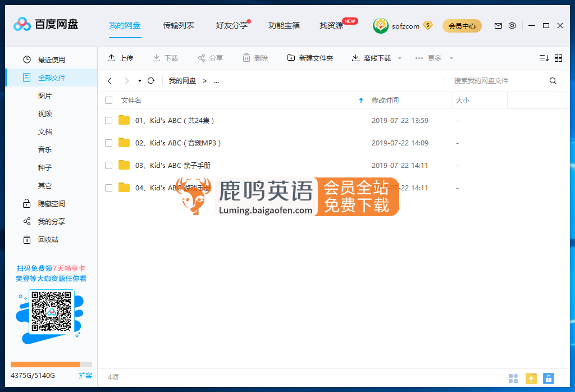Click the 2019-07-22 13:59 modified time

400,120
